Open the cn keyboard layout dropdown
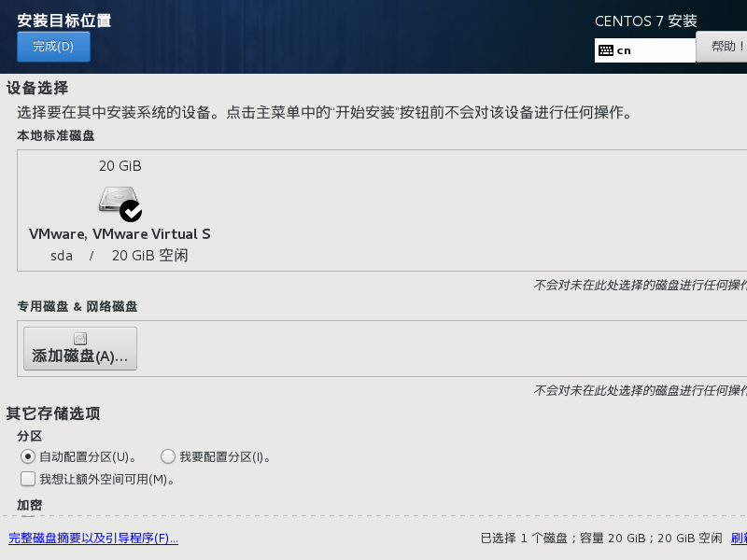Viewport: 747px width, 560px height. click(x=644, y=49)
